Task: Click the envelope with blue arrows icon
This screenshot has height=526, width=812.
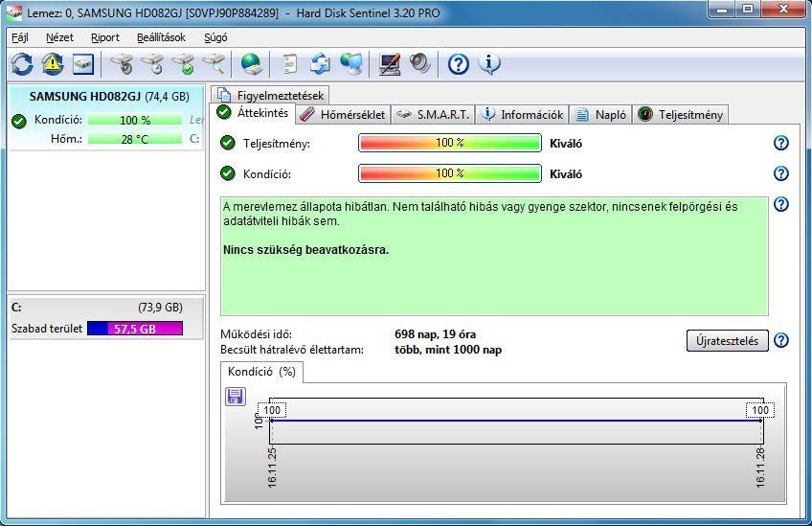Action: click(321, 64)
